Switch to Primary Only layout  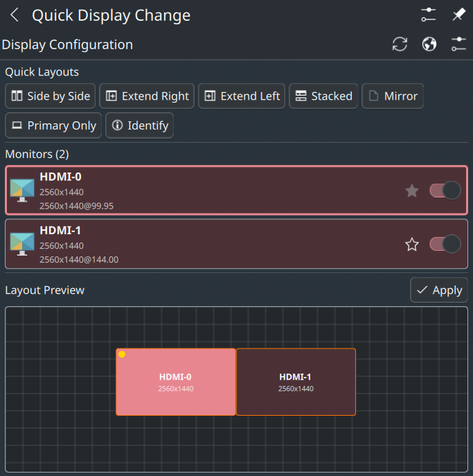coord(53,125)
